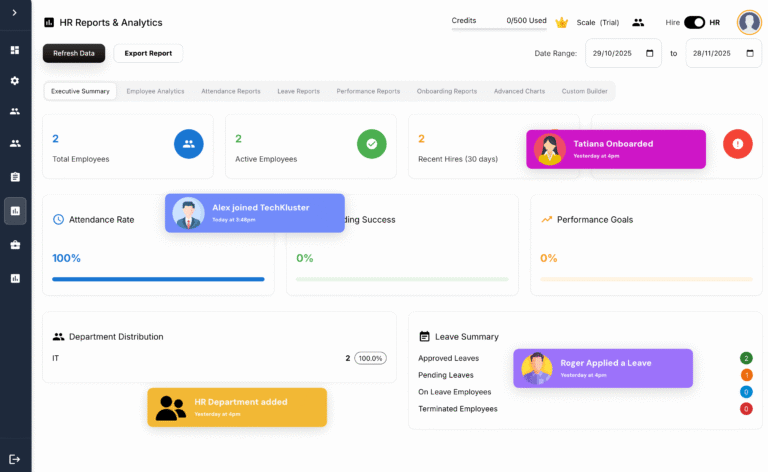Select the briefcase icon in the sidebar
768x472 pixels.
point(15,244)
